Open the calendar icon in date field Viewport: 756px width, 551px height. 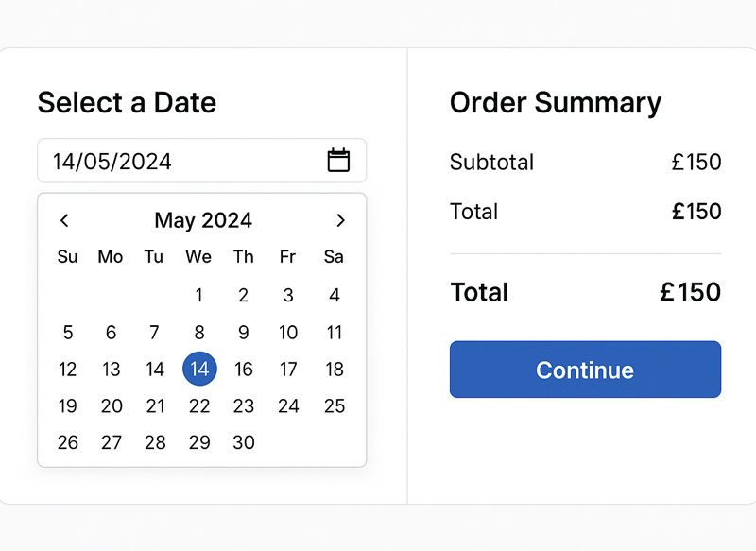(x=338, y=161)
